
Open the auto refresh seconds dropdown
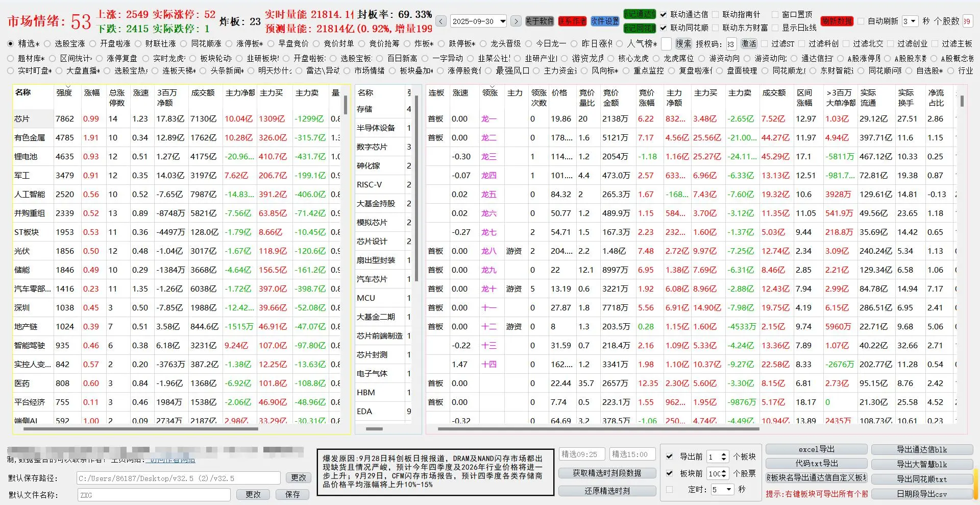point(910,21)
